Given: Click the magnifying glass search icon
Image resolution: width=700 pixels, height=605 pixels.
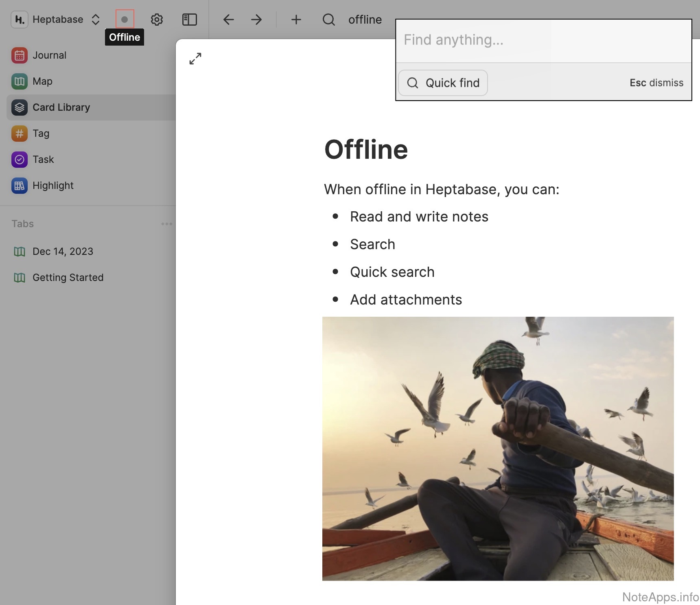Looking at the screenshot, I should click(x=328, y=19).
